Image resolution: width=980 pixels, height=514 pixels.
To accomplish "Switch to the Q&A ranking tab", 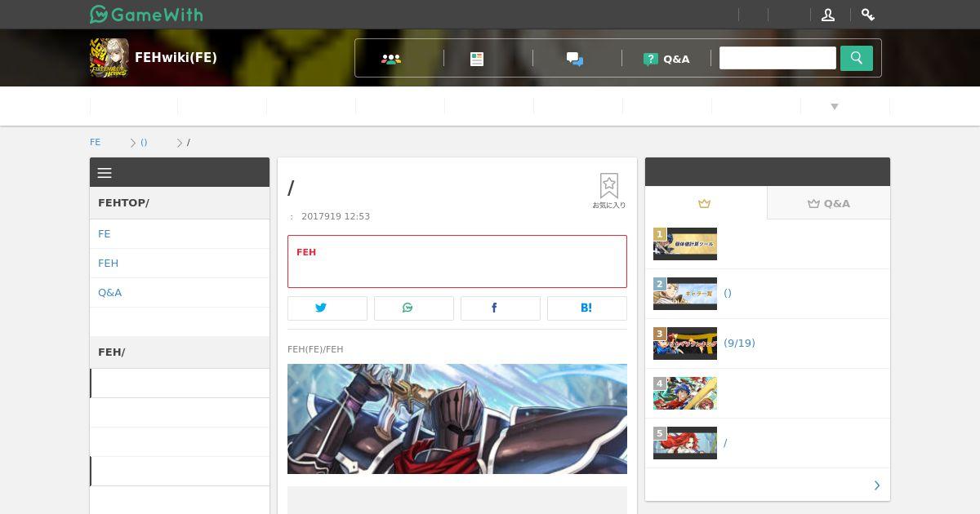I will click(x=829, y=203).
